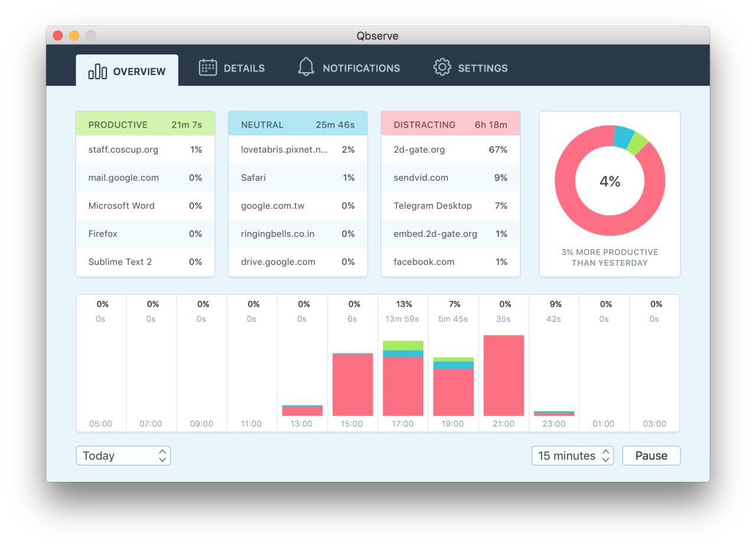The width and height of the screenshot is (756, 548).
Task: Click the Overview bar chart icon
Action: click(97, 72)
